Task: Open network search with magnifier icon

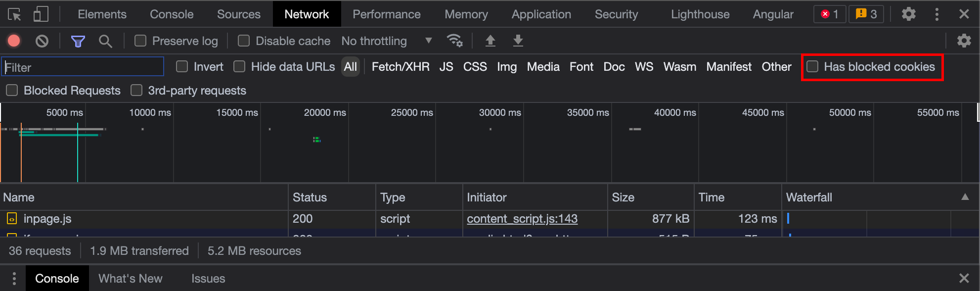Action: (x=105, y=41)
